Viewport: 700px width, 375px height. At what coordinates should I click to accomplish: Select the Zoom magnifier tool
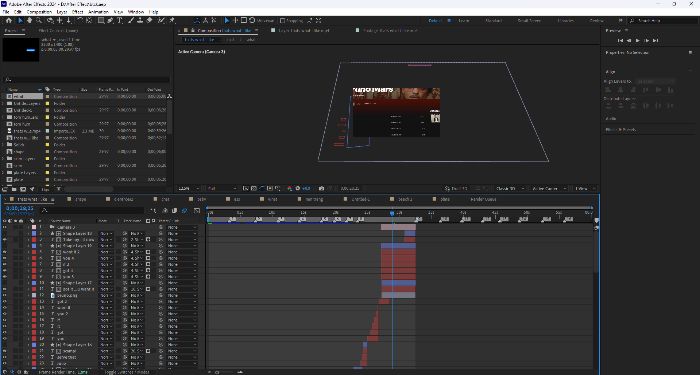click(x=39, y=21)
